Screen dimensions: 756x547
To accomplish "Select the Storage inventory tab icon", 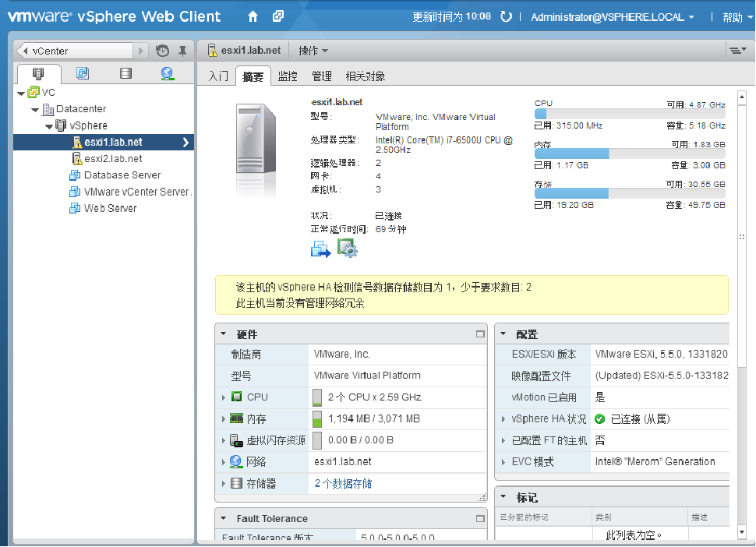I will point(125,73).
